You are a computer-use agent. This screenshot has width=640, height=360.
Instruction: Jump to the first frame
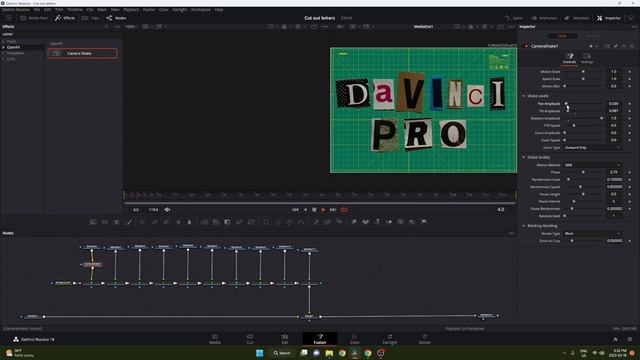[x=295, y=210]
